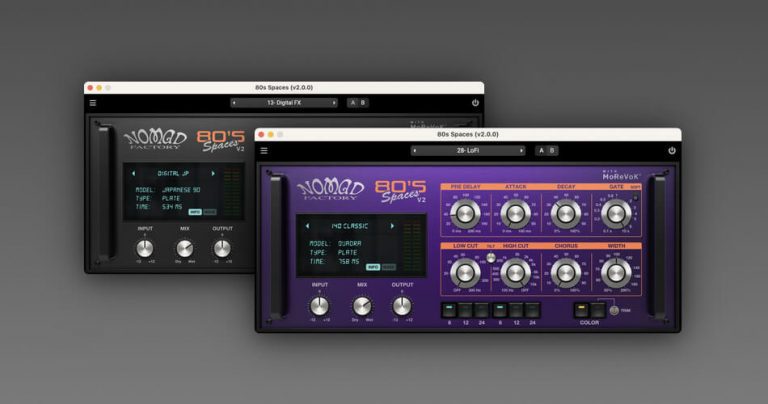Click the 80's Spaces V2 logo in the purple window

coord(401,191)
